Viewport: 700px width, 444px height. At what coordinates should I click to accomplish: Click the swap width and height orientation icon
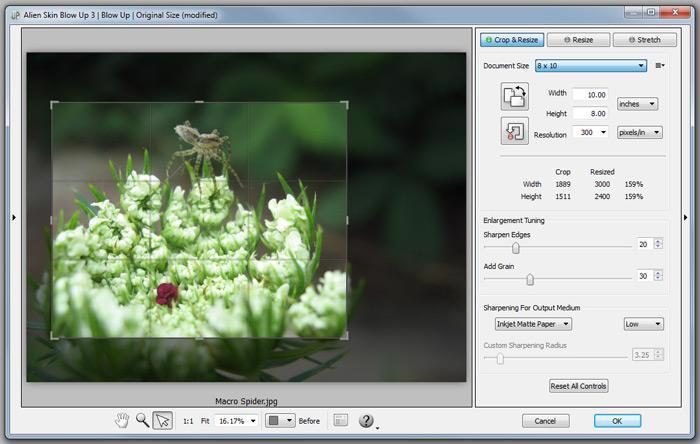click(515, 97)
